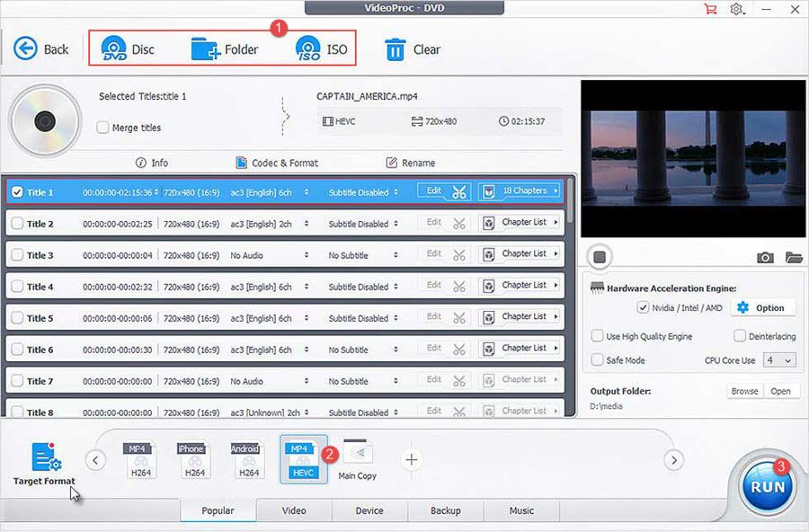
Task: Expand the Chapter List for Title 2
Action: pyautogui.click(x=520, y=222)
